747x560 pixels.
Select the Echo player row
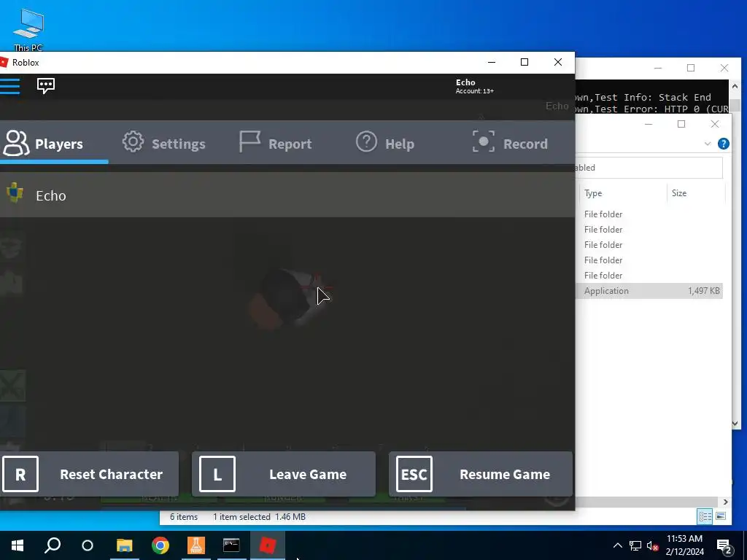tap(287, 195)
